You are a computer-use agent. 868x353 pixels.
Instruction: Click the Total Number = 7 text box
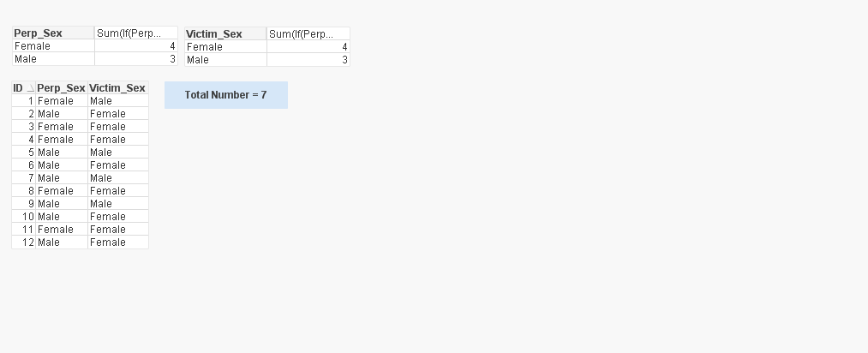coord(225,95)
